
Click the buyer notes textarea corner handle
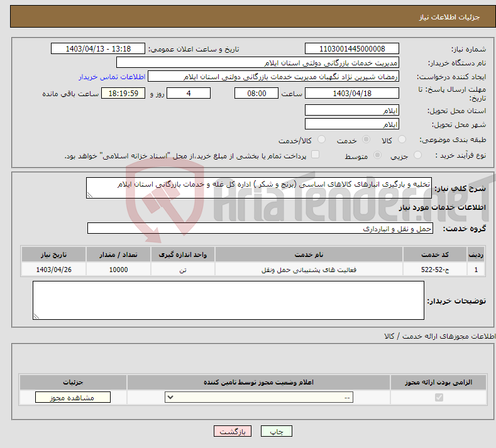pos(36,316)
